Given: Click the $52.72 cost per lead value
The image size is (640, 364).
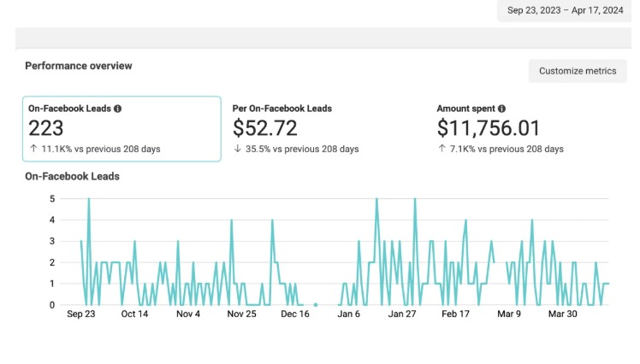Looking at the screenshot, I should [265, 128].
